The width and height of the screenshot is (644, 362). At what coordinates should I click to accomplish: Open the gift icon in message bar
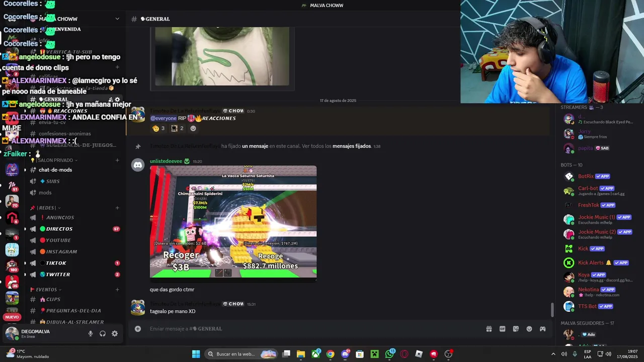click(x=489, y=329)
